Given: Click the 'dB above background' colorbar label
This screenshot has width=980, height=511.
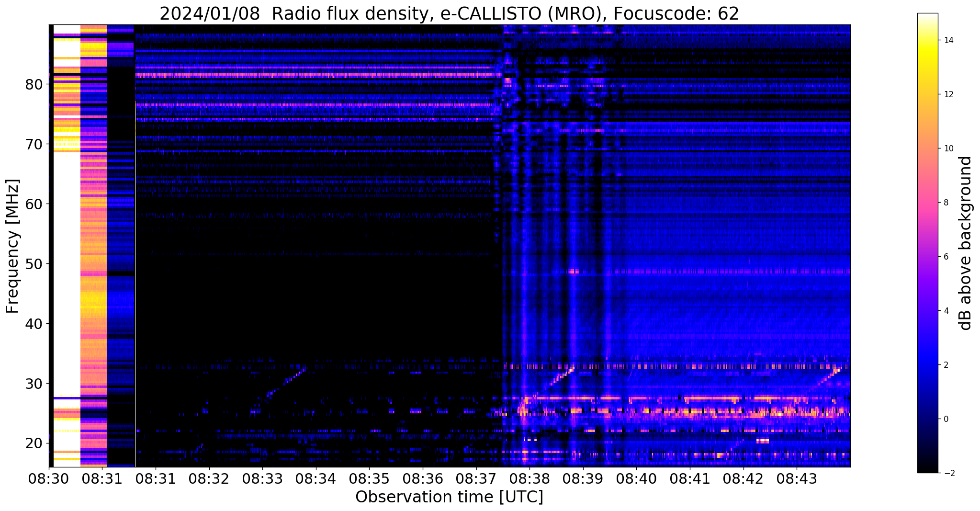Looking at the screenshot, I should coord(966,243).
